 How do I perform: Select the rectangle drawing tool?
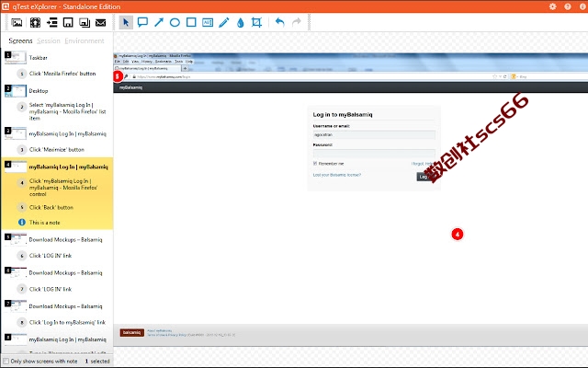(x=191, y=22)
